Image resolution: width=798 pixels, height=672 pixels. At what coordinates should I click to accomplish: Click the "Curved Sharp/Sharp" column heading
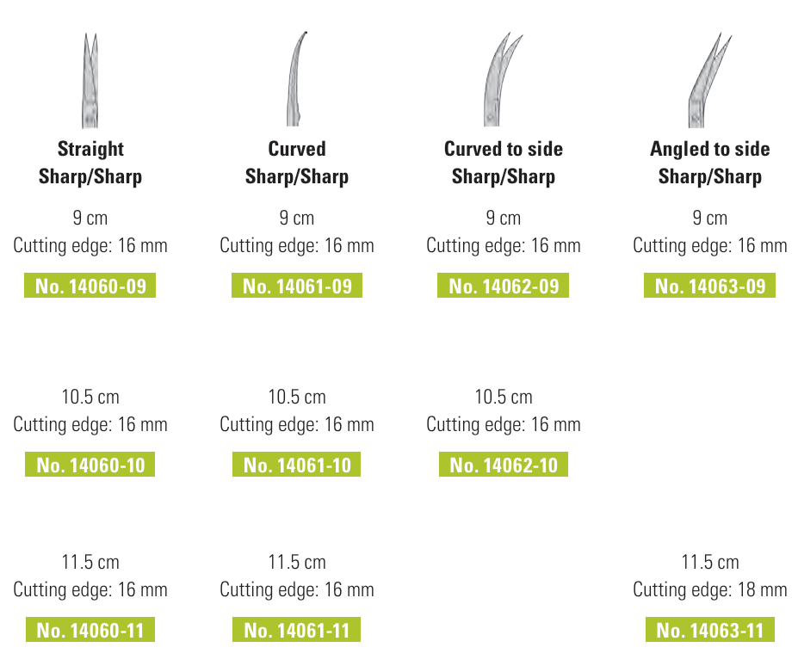297,163
